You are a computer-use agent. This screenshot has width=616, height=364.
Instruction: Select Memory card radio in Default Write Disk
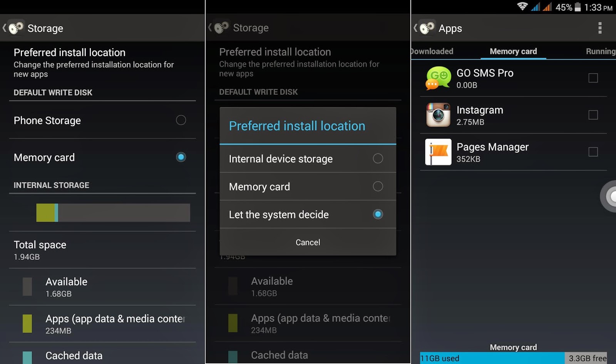(x=181, y=157)
